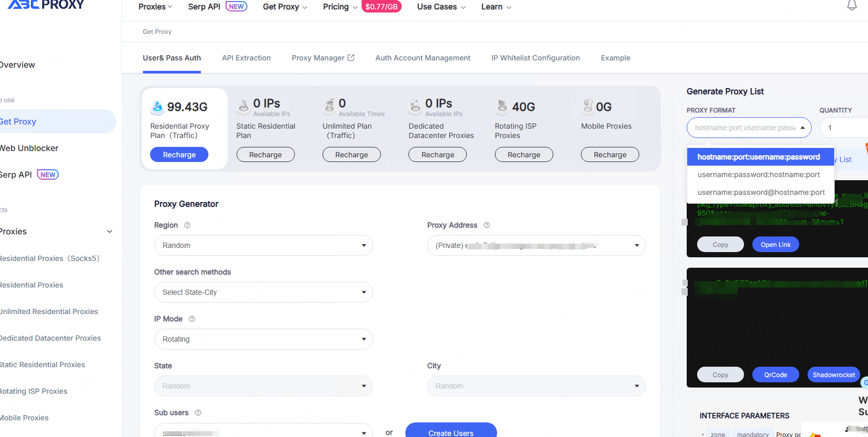This screenshot has width=868, height=437.
Task: Click the Create Users button
Action: [x=451, y=432]
